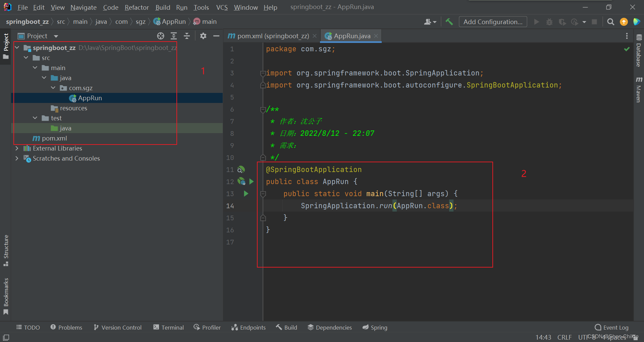Open the Database side panel
The image size is (644, 342).
(639, 51)
